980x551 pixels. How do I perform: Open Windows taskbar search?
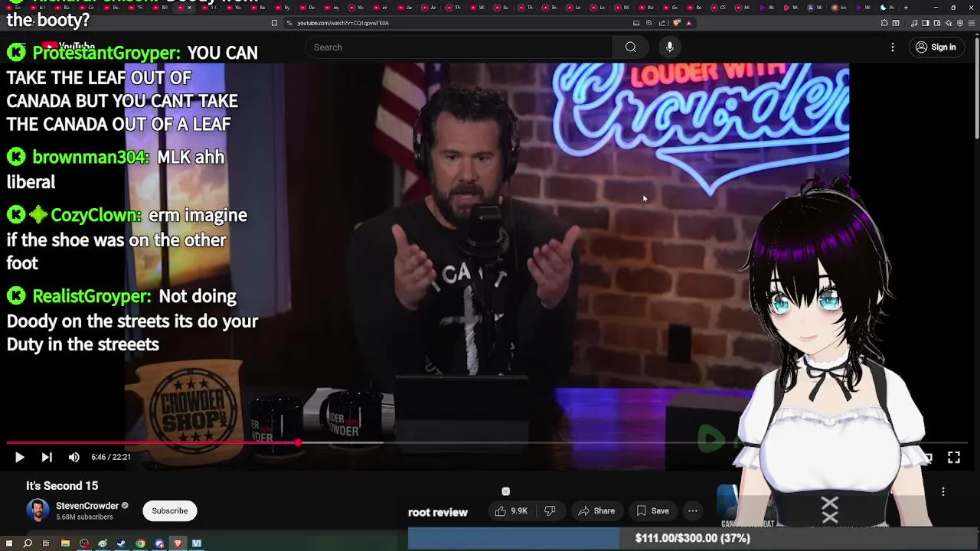[28, 543]
